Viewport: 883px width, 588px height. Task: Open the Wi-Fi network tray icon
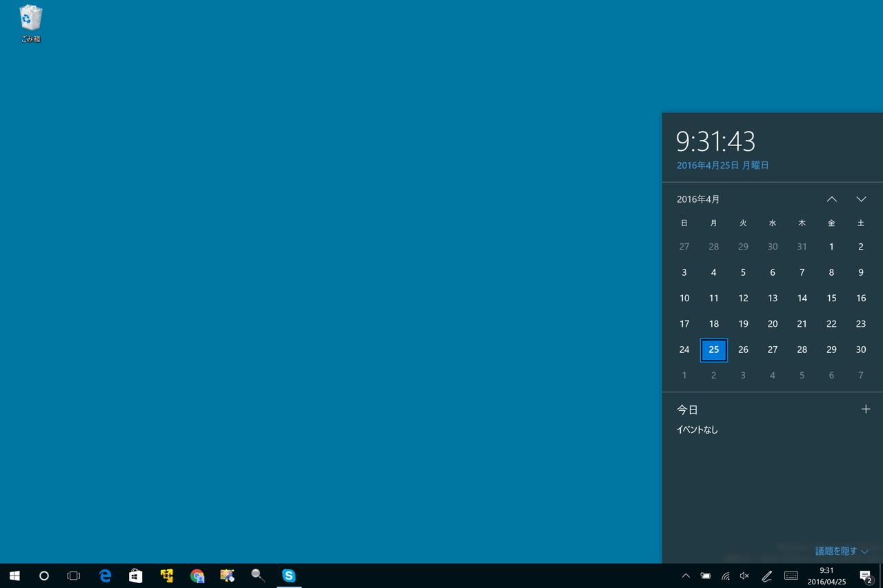pos(726,576)
